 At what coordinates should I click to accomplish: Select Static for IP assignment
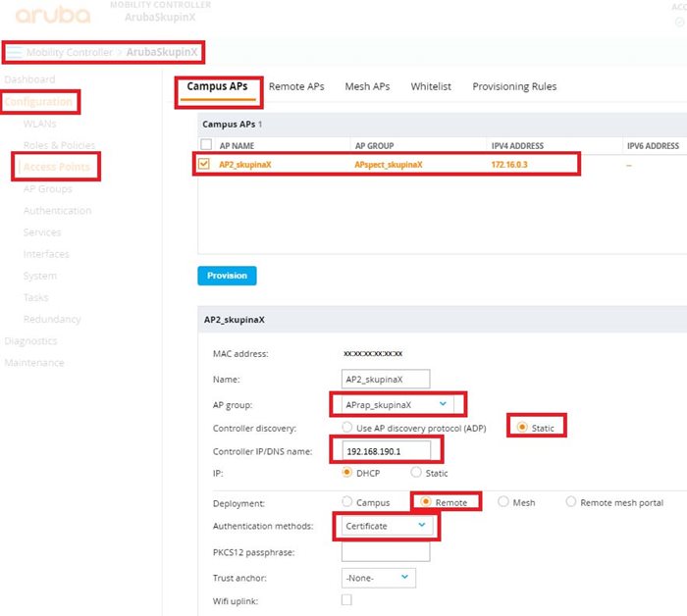coord(416,473)
